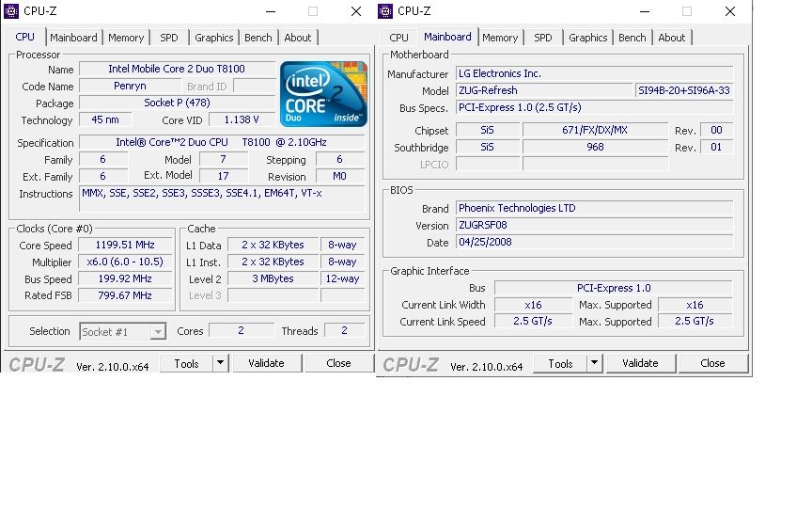Screen dimensions: 812x508
Task: Close the left CPU-Z window via X
Action: pos(356,11)
